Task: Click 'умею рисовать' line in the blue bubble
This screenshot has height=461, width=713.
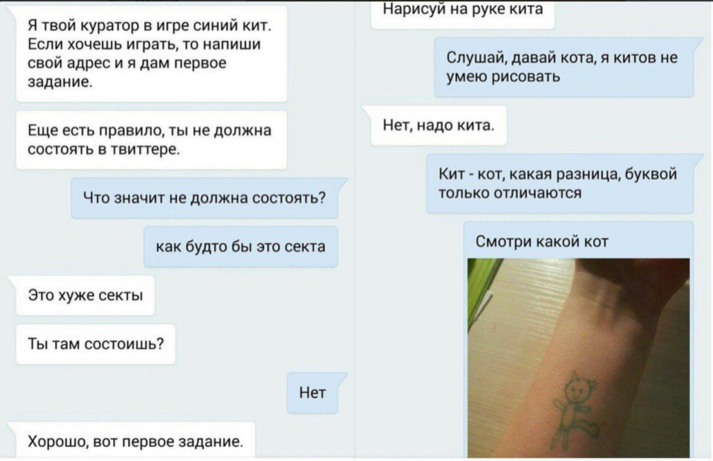Action: pos(503,77)
